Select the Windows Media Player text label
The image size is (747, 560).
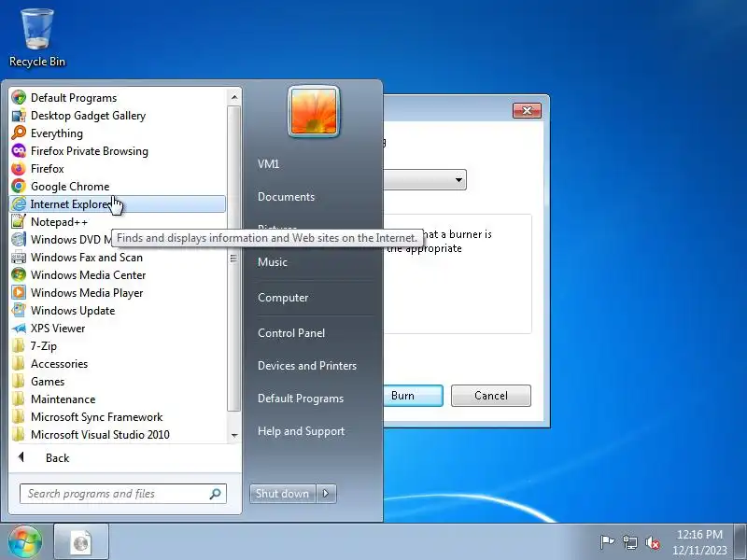87,293
